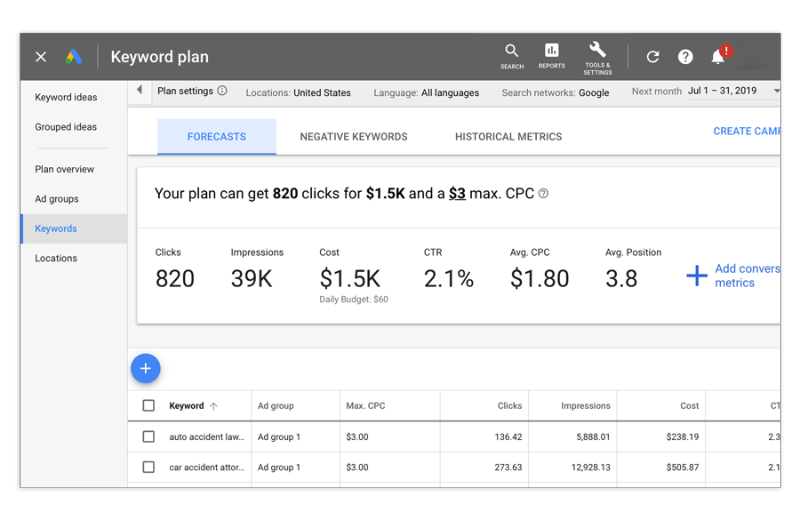This screenshot has width=800, height=520.
Task: Edit $3.00 Max CPC for auto accident row
Action: tap(357, 437)
